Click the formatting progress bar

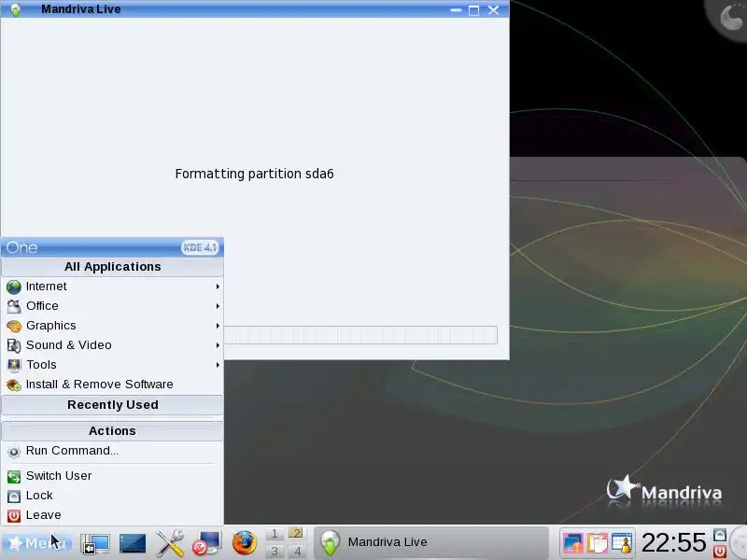point(360,335)
